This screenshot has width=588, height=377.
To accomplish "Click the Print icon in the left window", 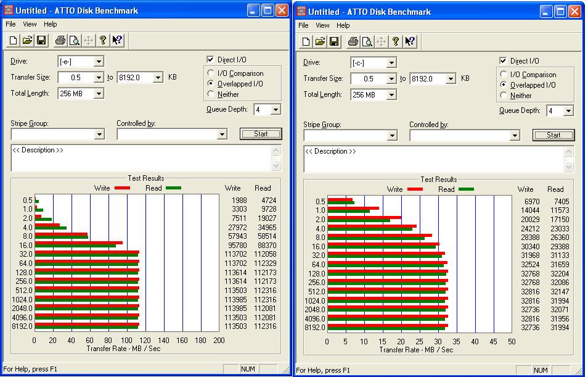I will (x=60, y=40).
